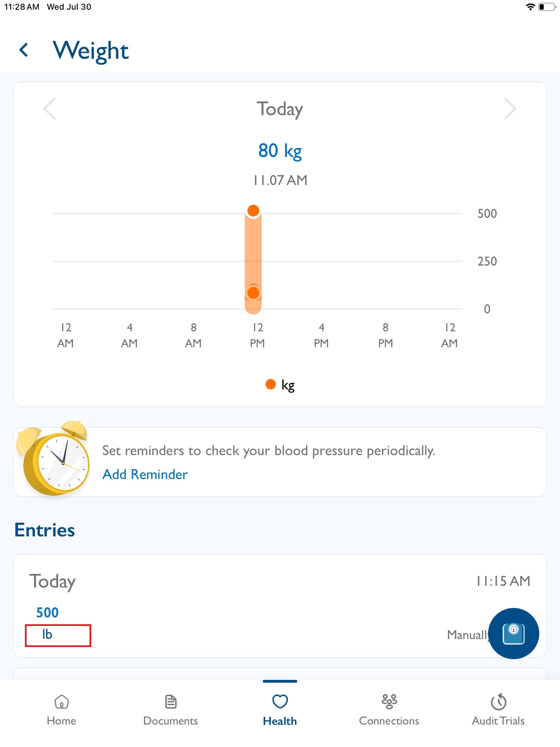Select the lower orange data point near 80
Image resolution: width=560 pixels, height=747 pixels.
253,293
